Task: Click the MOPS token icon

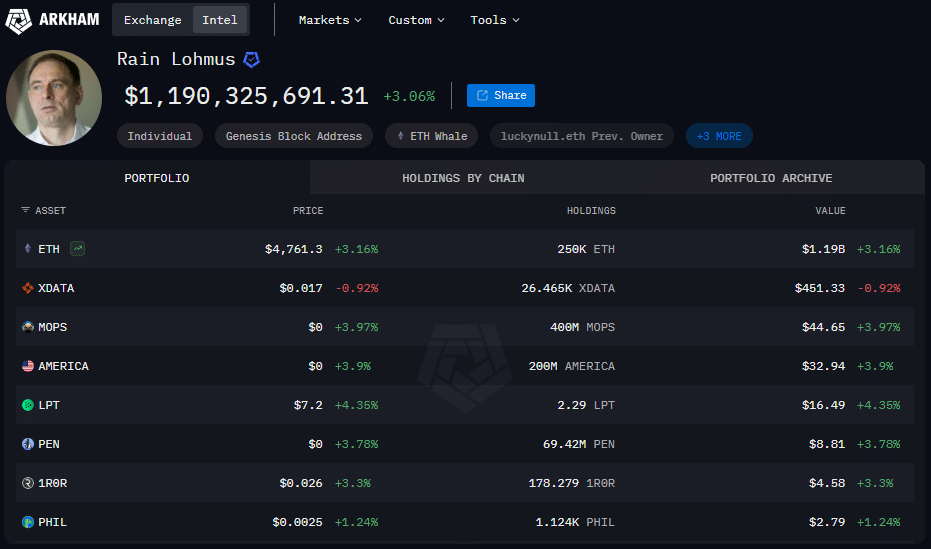Action: click(x=28, y=327)
